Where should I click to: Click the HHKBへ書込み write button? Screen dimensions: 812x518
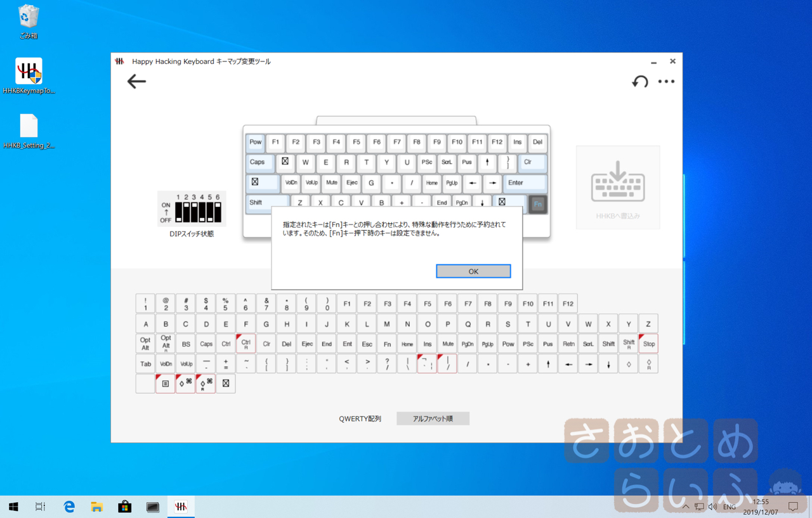click(618, 187)
